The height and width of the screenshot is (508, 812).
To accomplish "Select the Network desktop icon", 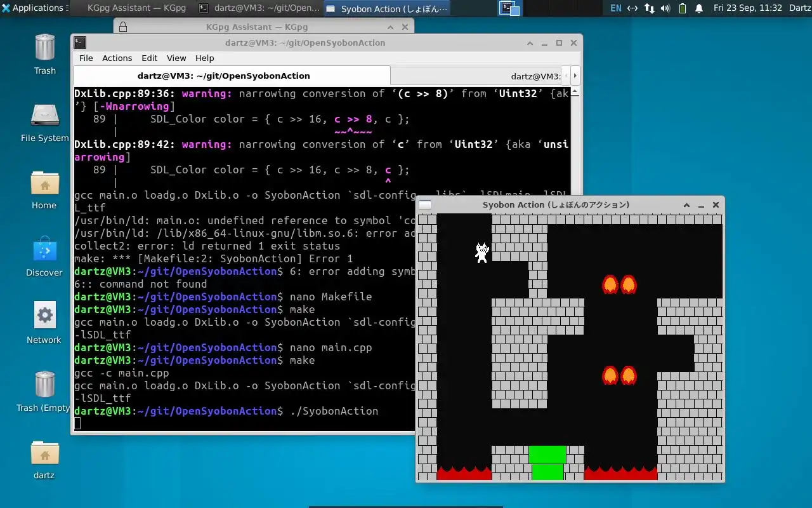I will tap(44, 324).
